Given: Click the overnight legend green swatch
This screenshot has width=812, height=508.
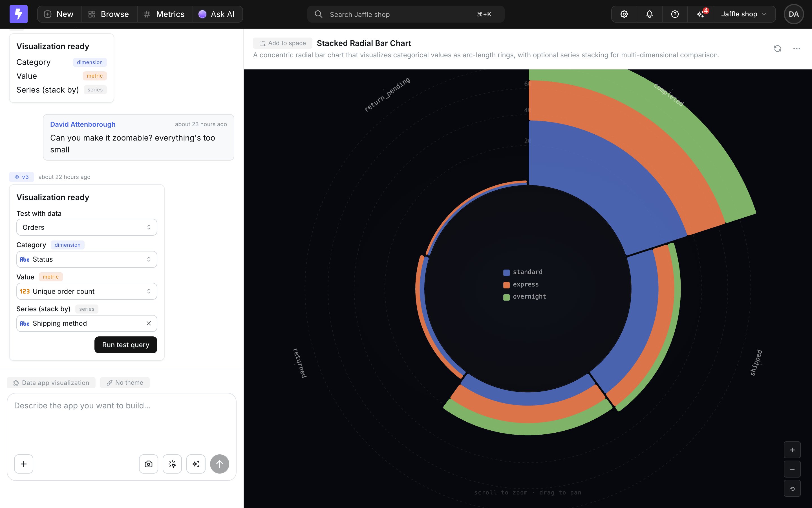Looking at the screenshot, I should pyautogui.click(x=506, y=297).
